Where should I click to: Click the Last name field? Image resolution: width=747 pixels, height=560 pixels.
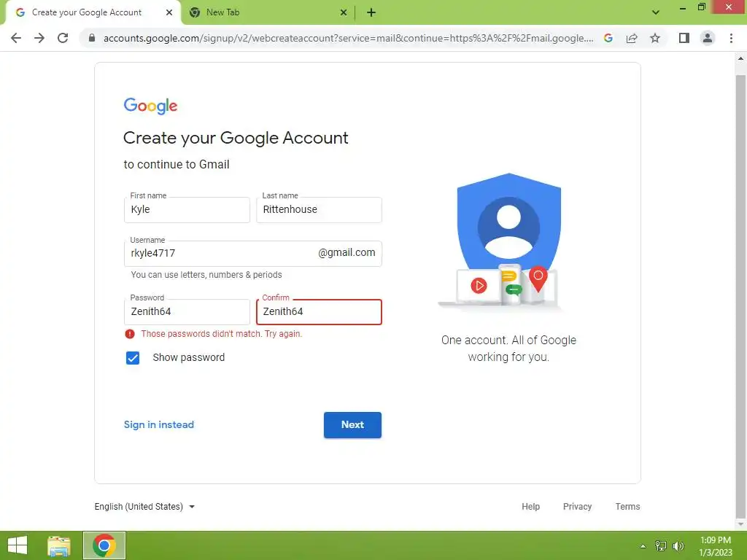click(320, 210)
